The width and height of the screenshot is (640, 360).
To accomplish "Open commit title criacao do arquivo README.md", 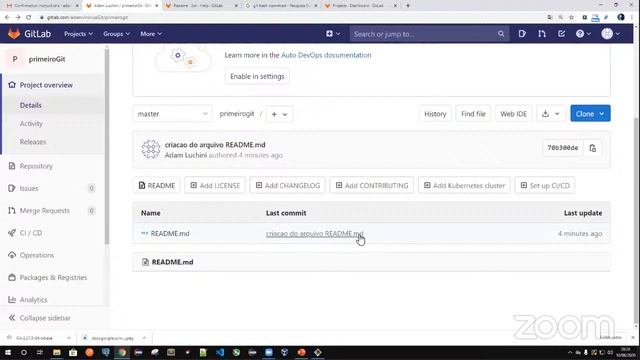I will click(215, 144).
